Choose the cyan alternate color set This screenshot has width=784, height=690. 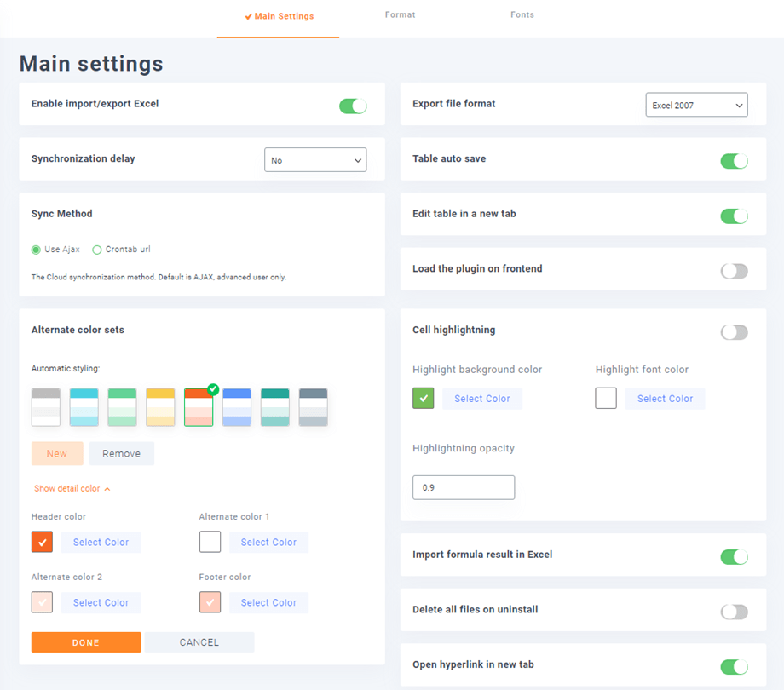coord(84,407)
